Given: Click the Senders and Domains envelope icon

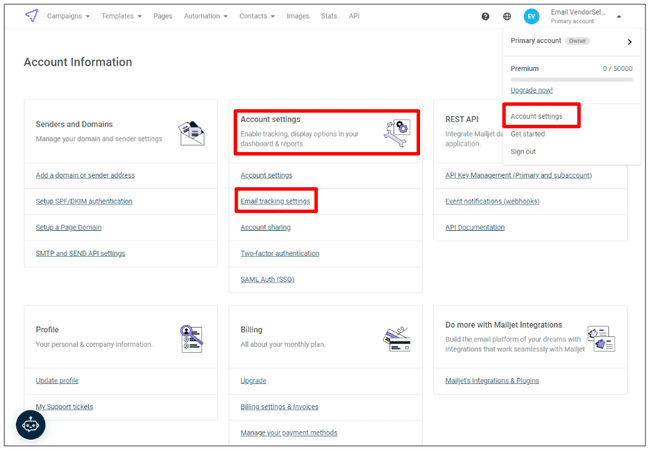Looking at the screenshot, I should [x=191, y=132].
